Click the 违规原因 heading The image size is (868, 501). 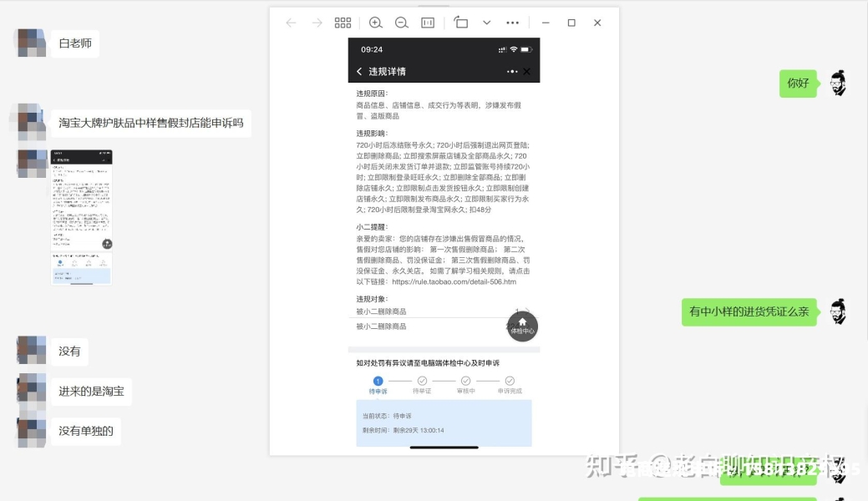click(372, 94)
